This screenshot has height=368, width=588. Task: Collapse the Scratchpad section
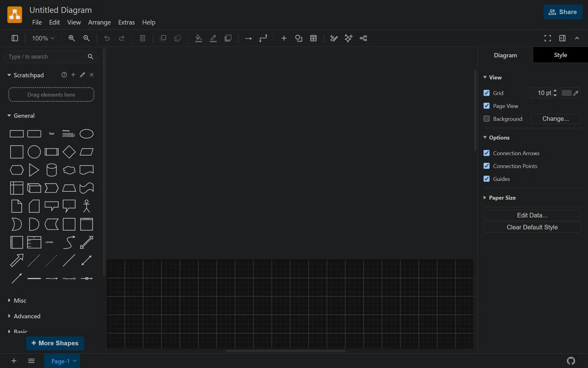pyautogui.click(x=9, y=75)
